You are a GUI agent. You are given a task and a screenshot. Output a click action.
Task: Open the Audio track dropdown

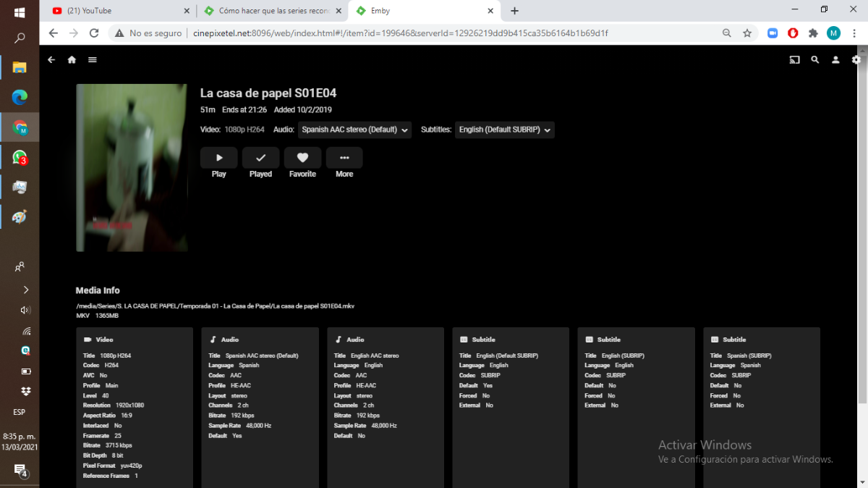tap(354, 130)
